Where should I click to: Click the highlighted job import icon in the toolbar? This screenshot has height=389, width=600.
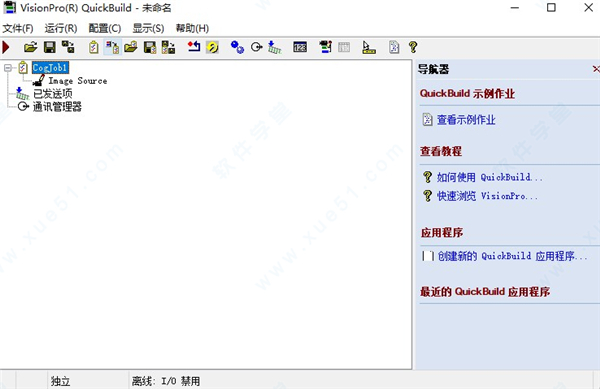click(x=113, y=47)
